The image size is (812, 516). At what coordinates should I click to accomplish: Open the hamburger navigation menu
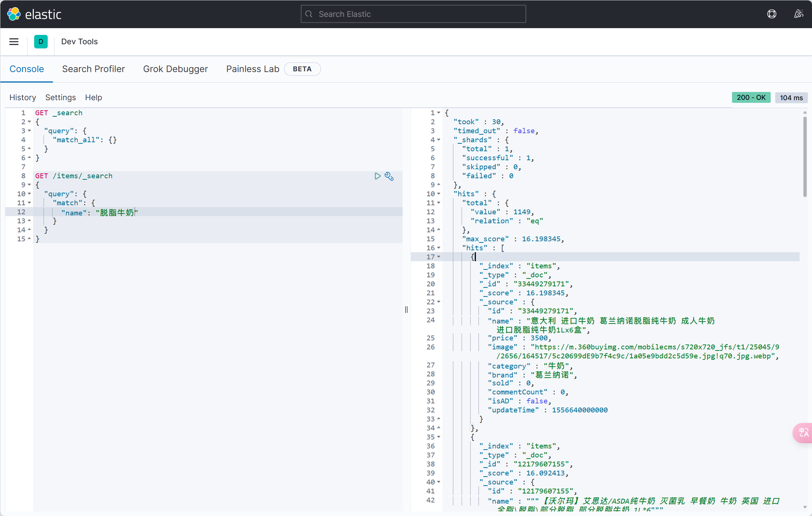(x=14, y=42)
